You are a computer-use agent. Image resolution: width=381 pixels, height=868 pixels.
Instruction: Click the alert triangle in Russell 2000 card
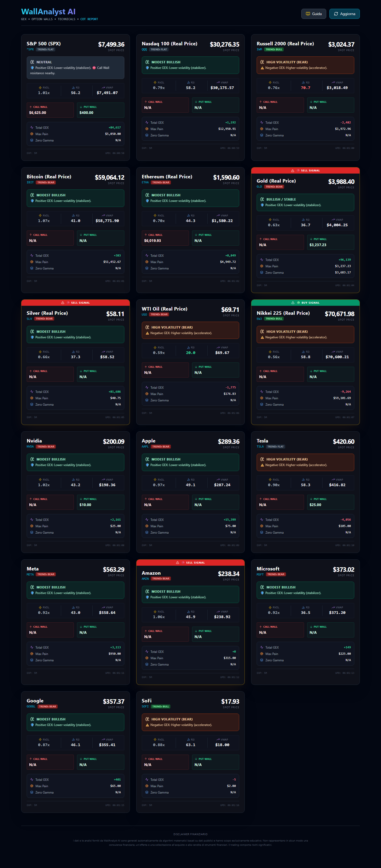coord(262,68)
